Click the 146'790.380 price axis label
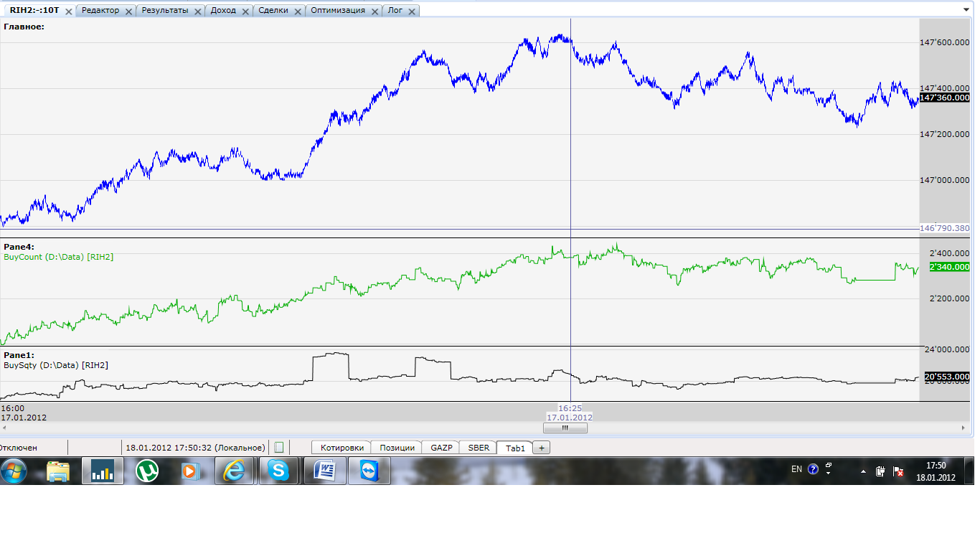Viewport: 980px width, 551px height. (x=945, y=228)
